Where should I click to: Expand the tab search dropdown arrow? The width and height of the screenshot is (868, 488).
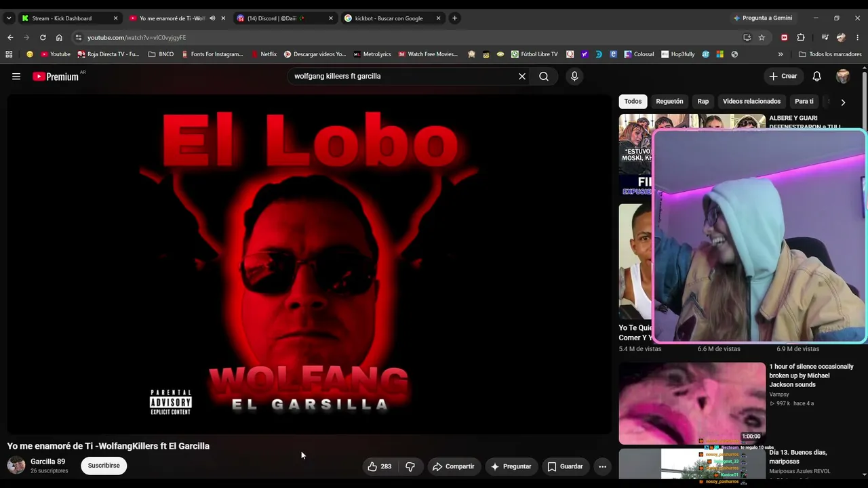coord(9,18)
